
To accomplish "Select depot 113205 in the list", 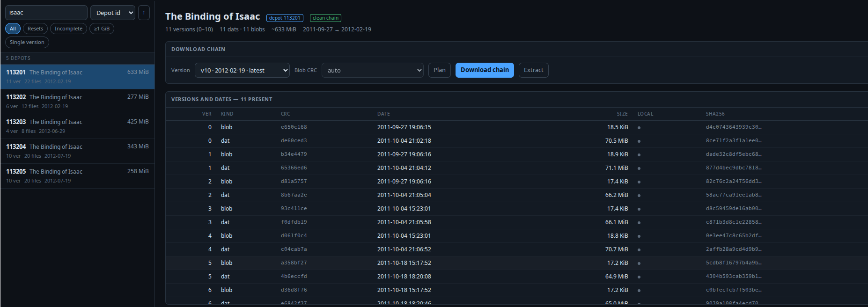I will 77,176.
